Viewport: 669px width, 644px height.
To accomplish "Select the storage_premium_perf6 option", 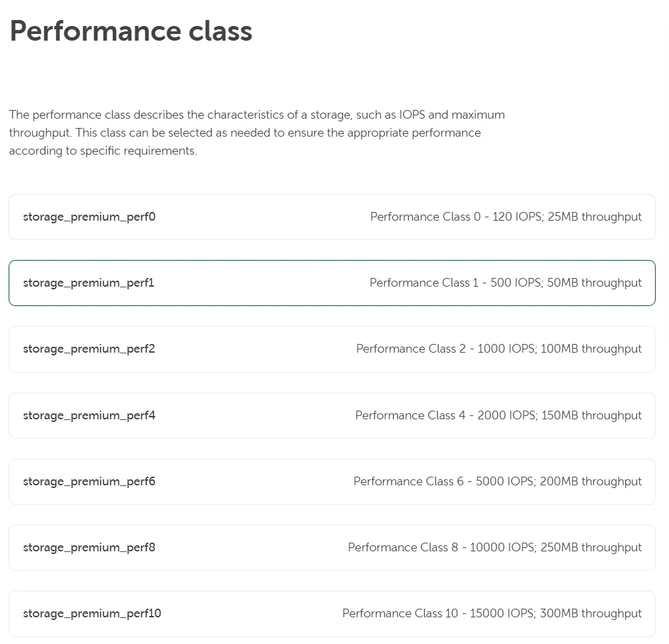I will pyautogui.click(x=331, y=481).
